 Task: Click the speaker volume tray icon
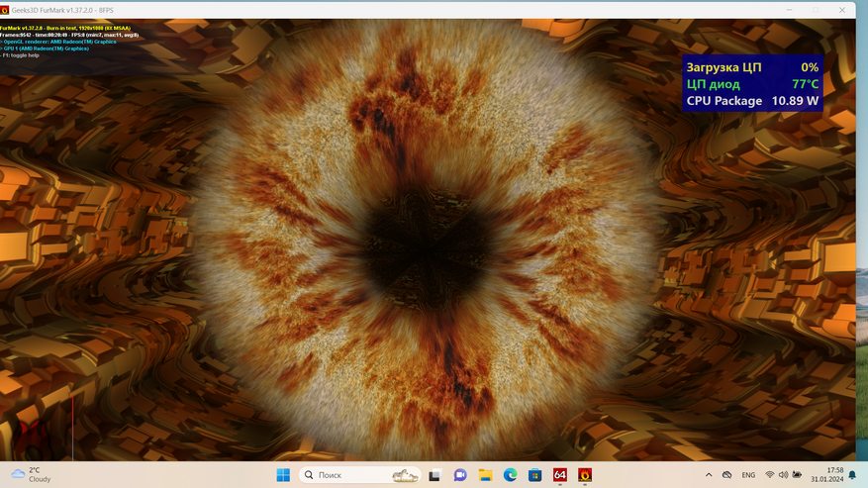point(783,475)
